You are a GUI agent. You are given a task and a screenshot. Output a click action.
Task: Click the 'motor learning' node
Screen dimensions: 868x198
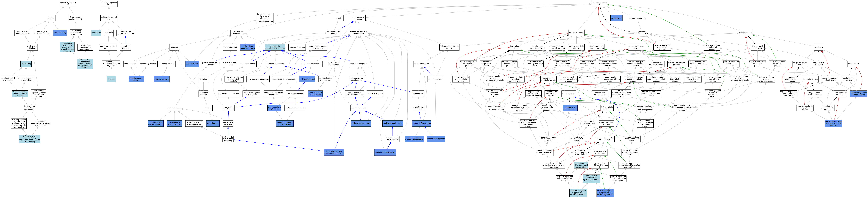coord(213,123)
